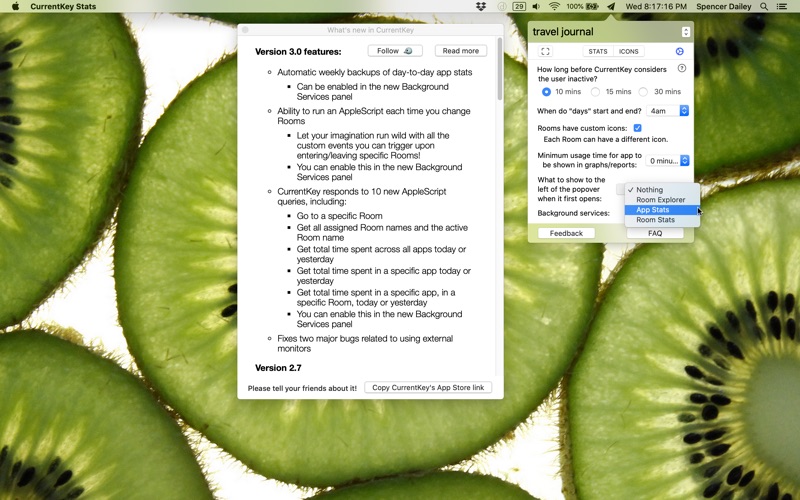Click the Follow button

pos(395,51)
